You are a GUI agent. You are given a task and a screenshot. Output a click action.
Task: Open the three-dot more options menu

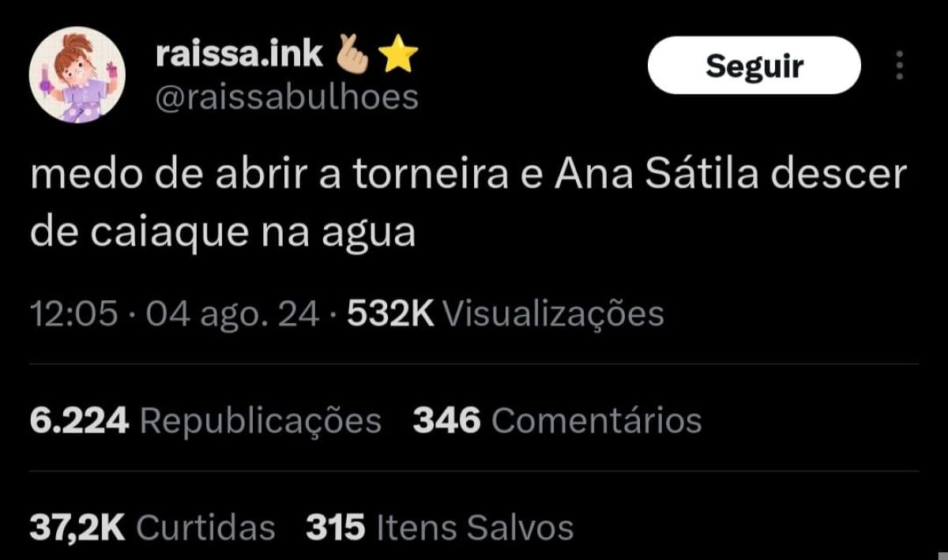[899, 66]
